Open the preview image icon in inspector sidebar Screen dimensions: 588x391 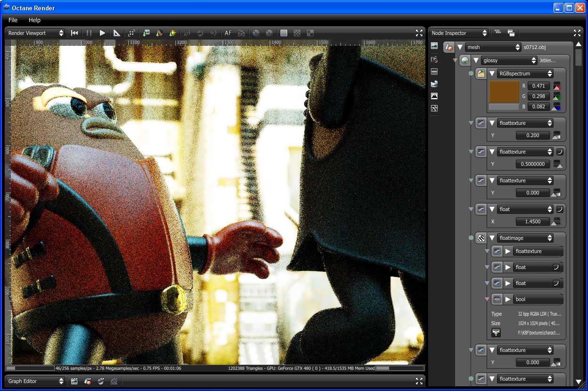pyautogui.click(x=434, y=46)
